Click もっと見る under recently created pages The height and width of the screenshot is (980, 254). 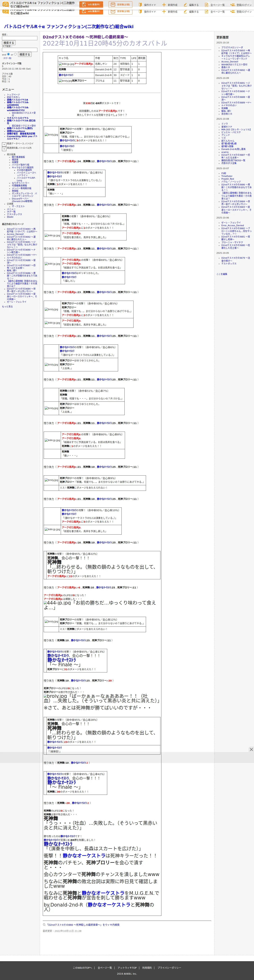(x=7, y=306)
